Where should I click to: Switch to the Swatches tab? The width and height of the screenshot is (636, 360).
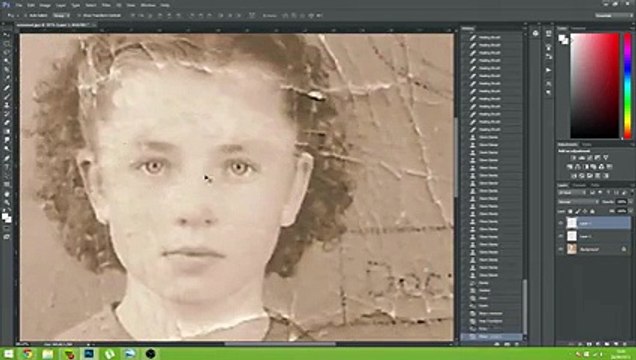point(578,28)
